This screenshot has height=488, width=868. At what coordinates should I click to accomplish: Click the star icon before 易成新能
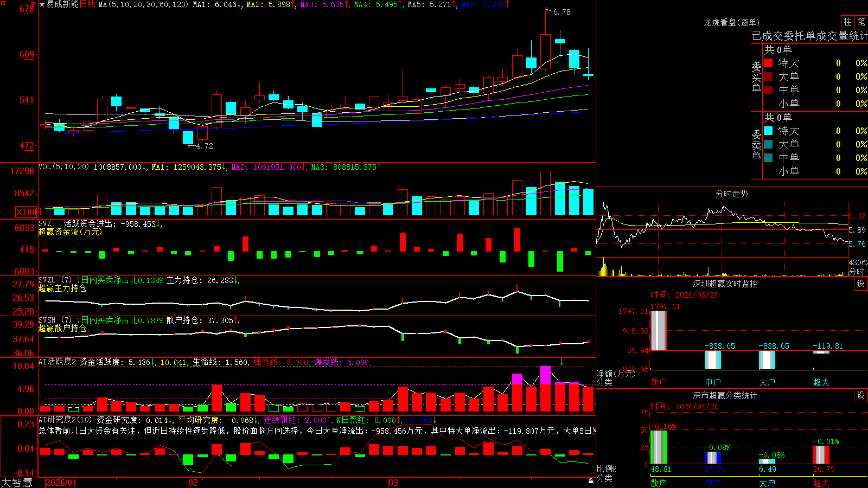42,4
